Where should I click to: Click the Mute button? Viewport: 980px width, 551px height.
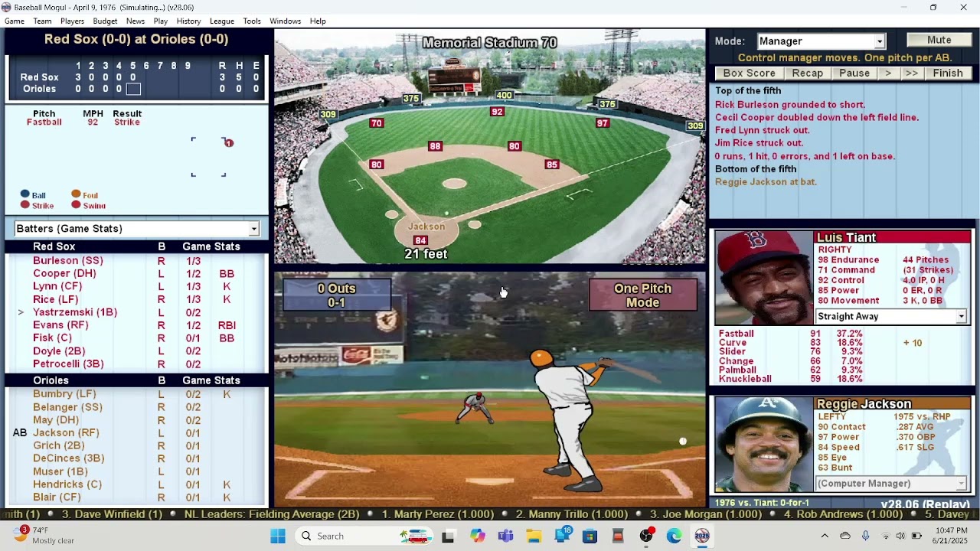(939, 40)
